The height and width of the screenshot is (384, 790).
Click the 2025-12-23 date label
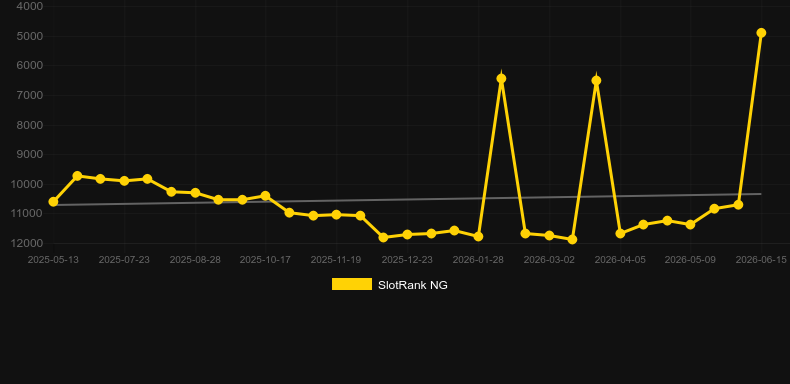coord(407,260)
